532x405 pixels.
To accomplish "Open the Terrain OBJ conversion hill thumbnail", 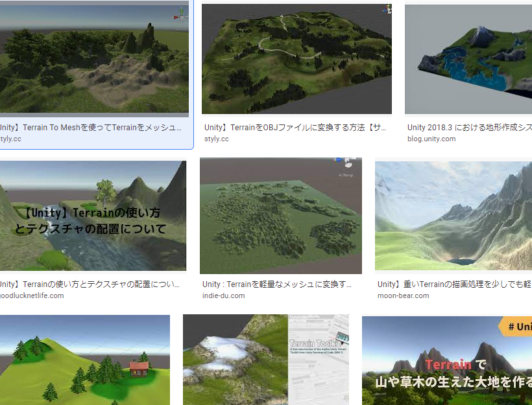I will click(x=296, y=58).
